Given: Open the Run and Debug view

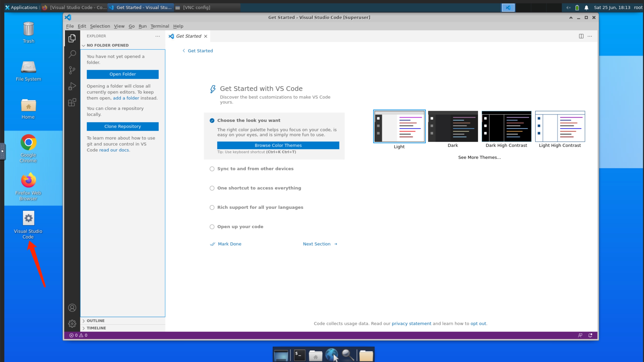Looking at the screenshot, I should [72, 86].
